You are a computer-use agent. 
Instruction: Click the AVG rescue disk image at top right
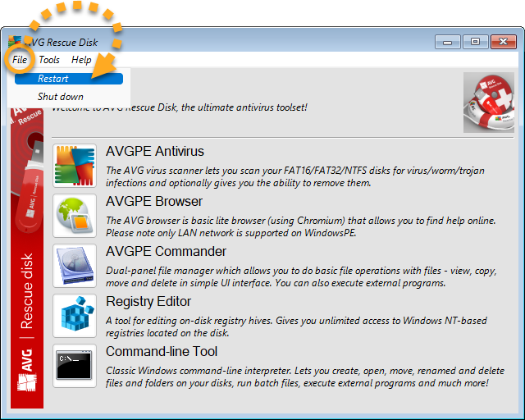488,103
